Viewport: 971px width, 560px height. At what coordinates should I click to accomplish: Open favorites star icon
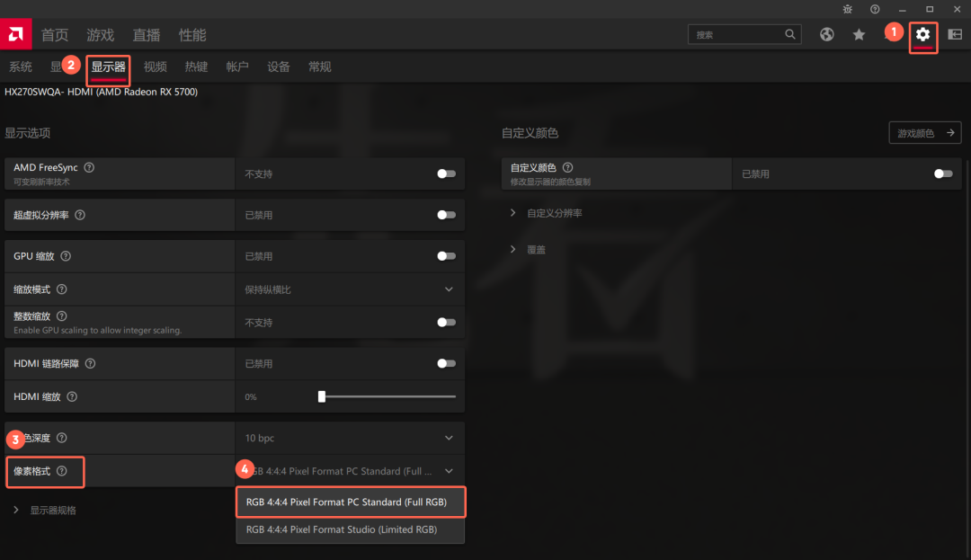click(x=859, y=35)
